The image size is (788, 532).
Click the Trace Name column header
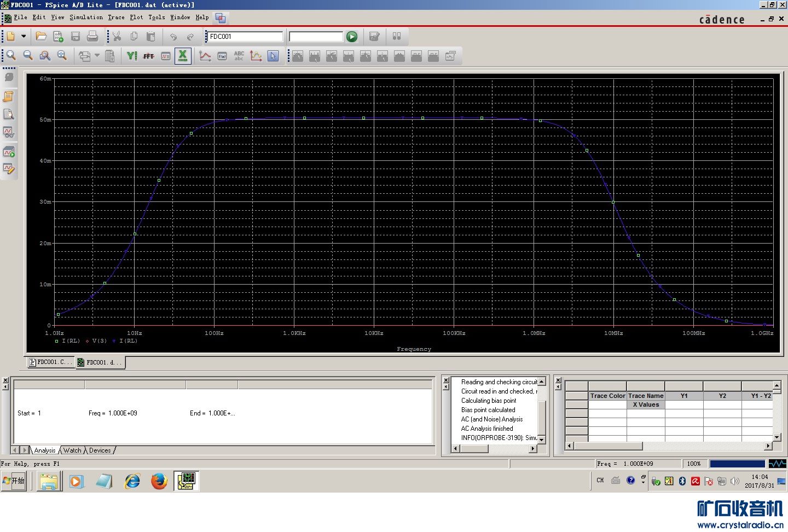pyautogui.click(x=646, y=396)
